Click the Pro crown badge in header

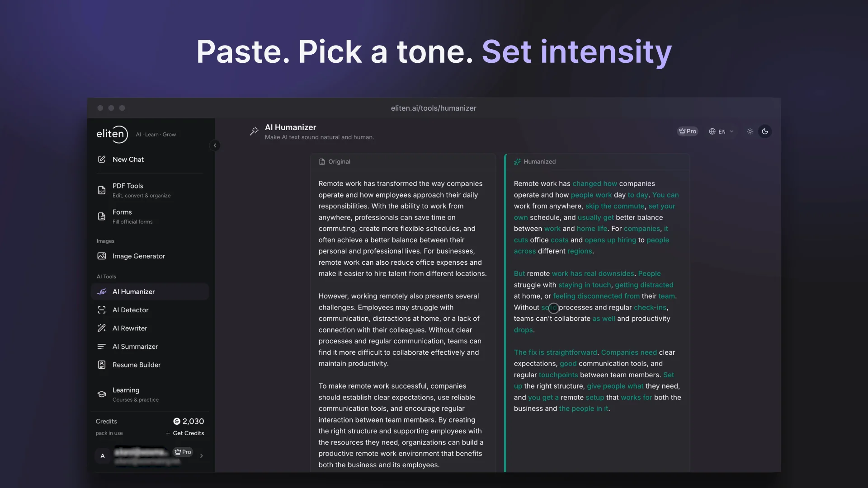[x=688, y=131]
